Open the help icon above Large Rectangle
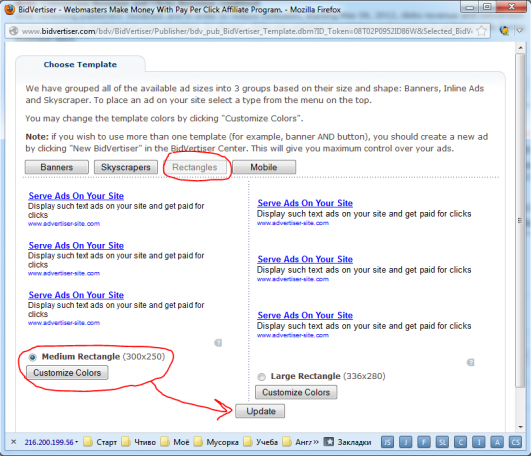Viewport: 531px width, 456px height. pos(470,363)
